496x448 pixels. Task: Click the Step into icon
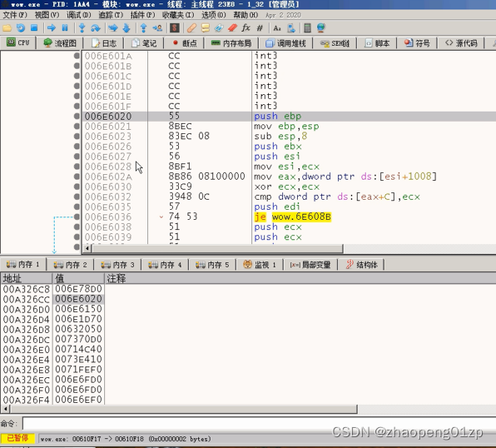82,27
